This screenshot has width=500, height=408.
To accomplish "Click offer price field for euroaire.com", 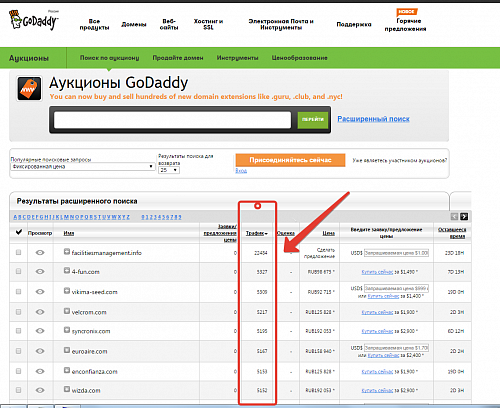I will [396, 348].
